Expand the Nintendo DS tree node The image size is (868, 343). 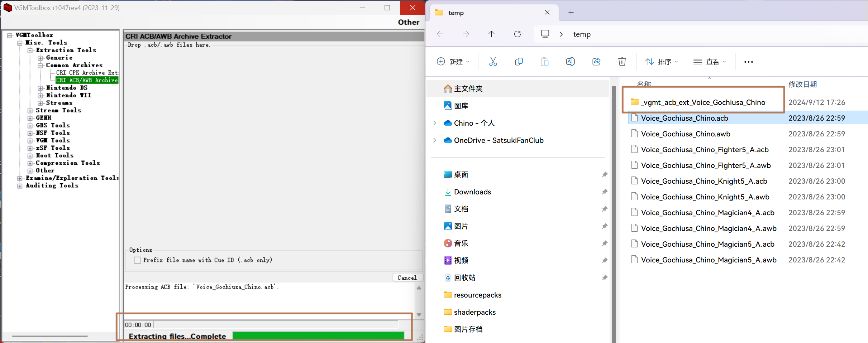[x=40, y=88]
